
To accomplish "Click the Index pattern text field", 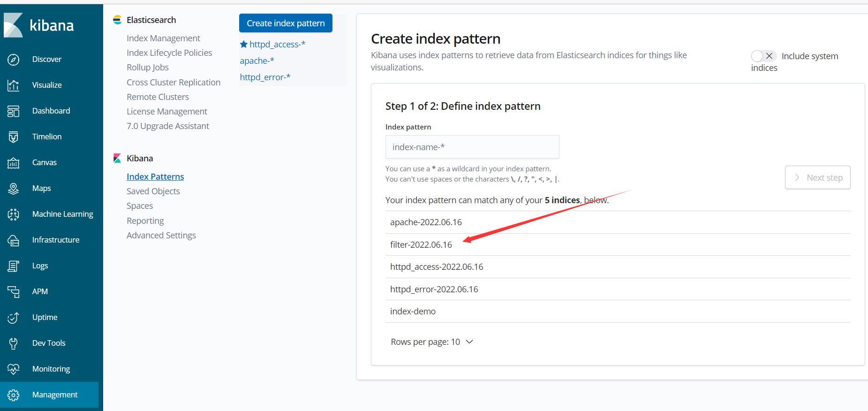I will point(472,147).
